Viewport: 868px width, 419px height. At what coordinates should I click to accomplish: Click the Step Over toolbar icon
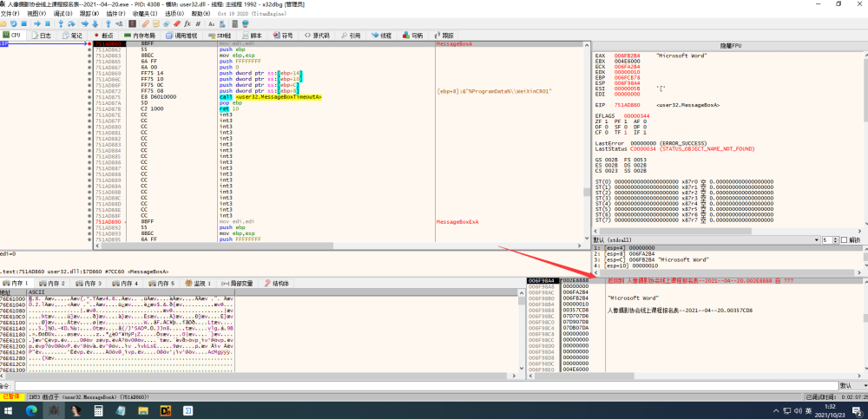click(x=71, y=23)
